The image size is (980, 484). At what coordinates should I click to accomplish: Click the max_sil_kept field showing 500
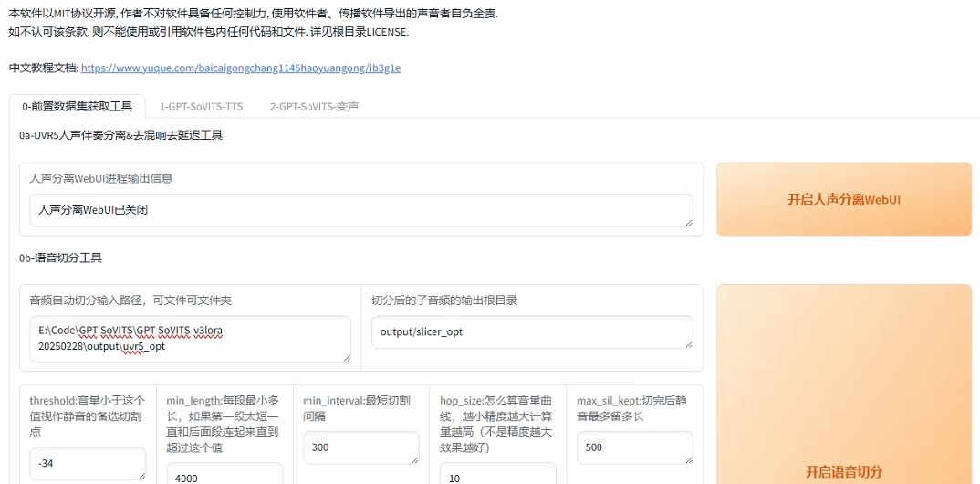pyautogui.click(x=634, y=447)
